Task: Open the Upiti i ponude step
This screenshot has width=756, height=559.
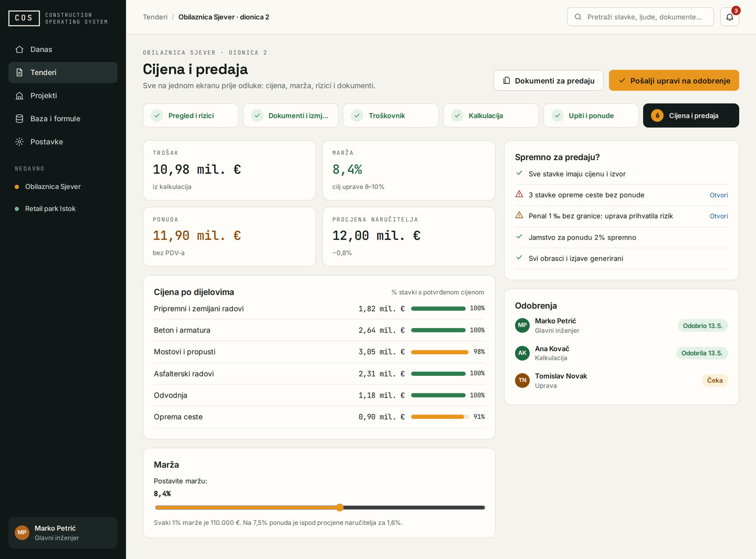Action: pos(591,116)
